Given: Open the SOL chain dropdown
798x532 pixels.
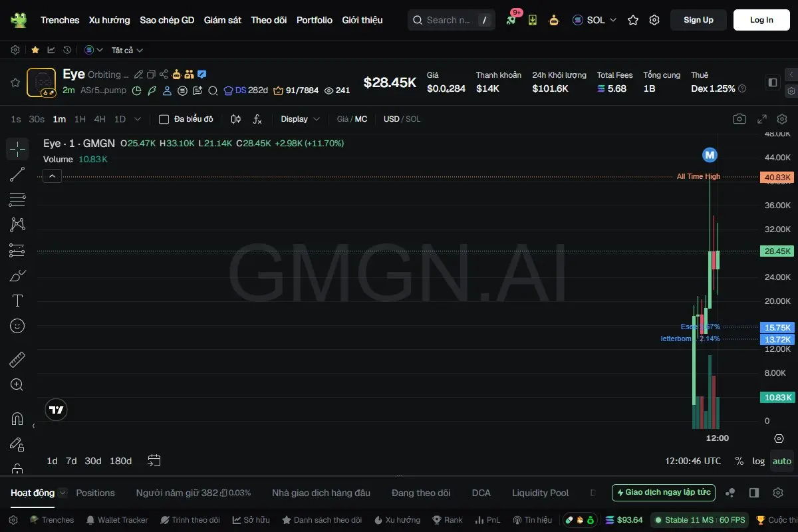Looking at the screenshot, I should point(595,20).
